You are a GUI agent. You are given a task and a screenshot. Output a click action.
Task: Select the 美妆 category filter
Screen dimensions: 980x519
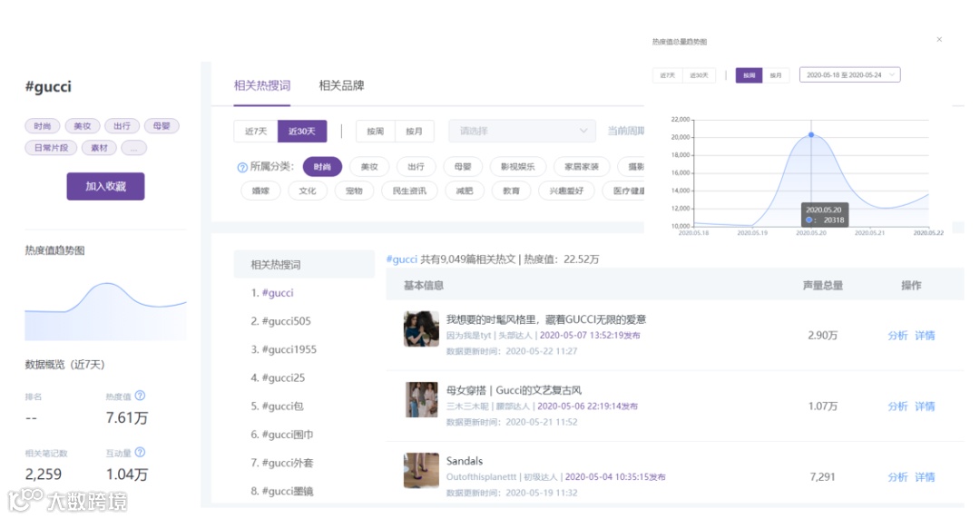point(369,166)
